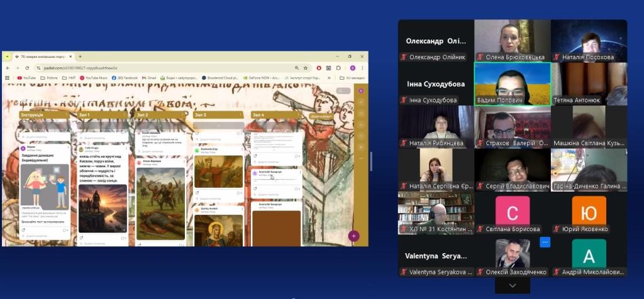Open Chrome three-dot menu
Screen dimensions: 644x299
362,68
